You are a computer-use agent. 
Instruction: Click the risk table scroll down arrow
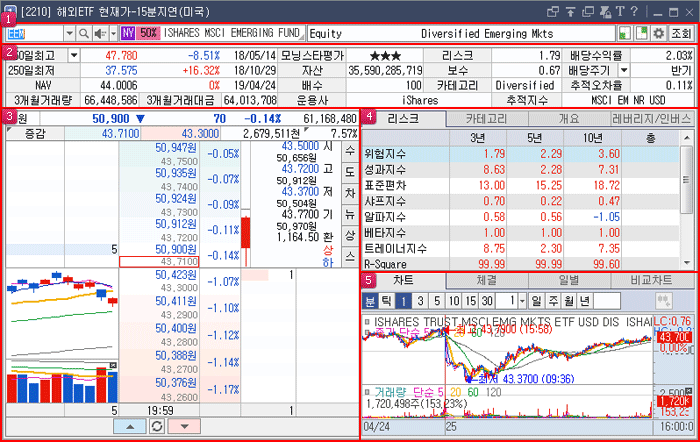click(687, 263)
